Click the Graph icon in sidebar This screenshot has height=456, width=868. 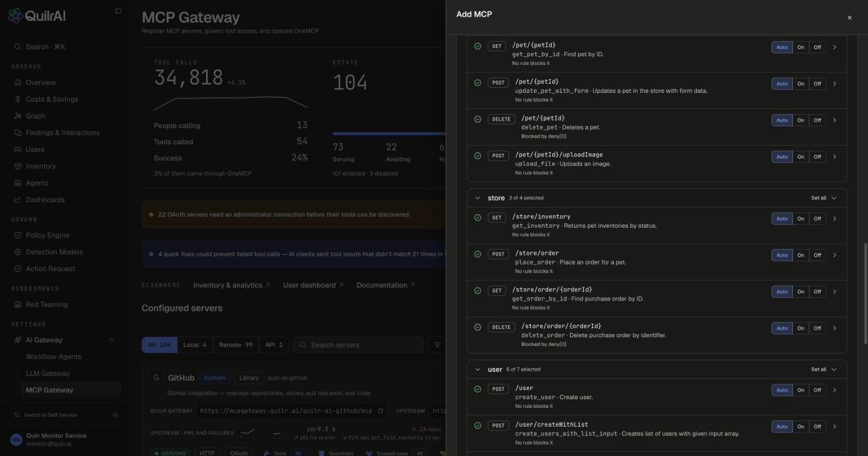point(18,116)
